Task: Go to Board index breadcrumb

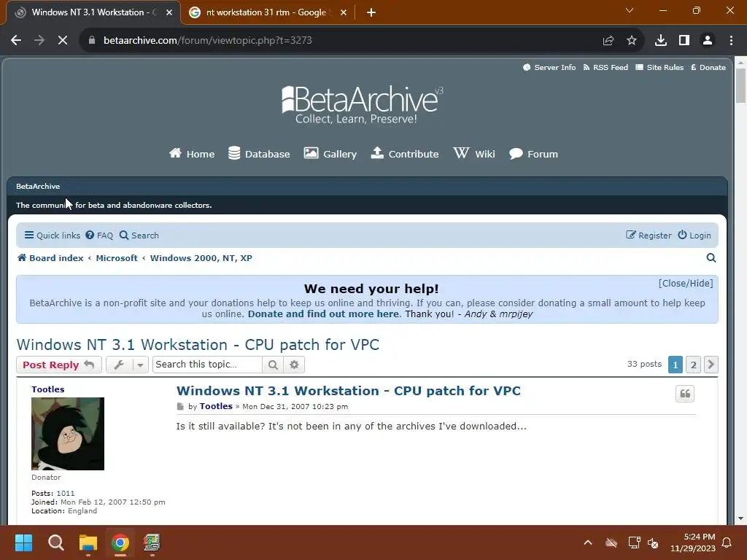Action: click(50, 258)
